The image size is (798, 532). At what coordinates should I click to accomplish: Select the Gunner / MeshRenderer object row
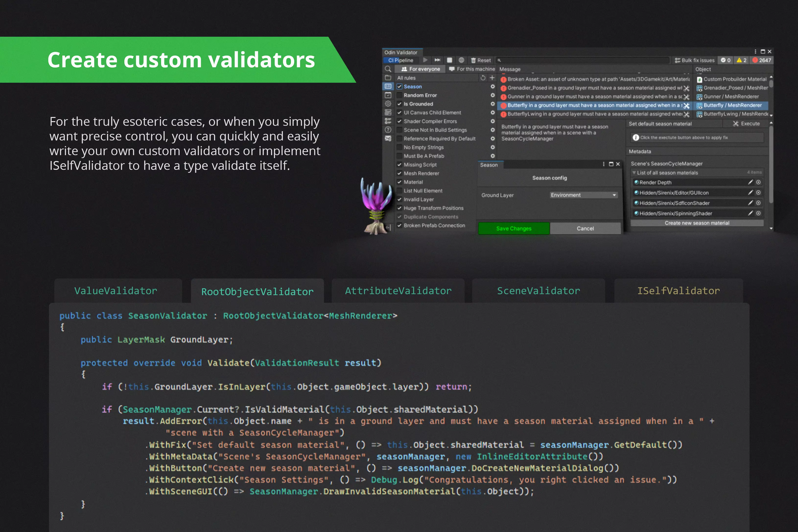click(x=731, y=96)
